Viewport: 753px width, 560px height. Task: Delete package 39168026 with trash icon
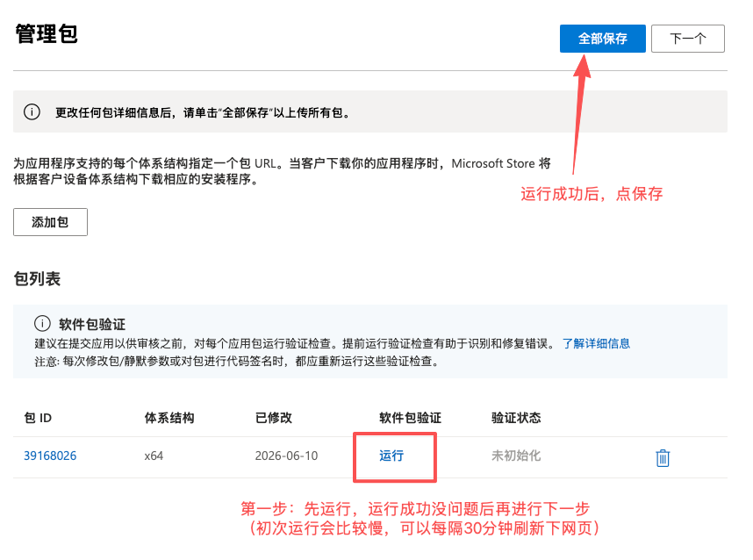click(x=663, y=457)
